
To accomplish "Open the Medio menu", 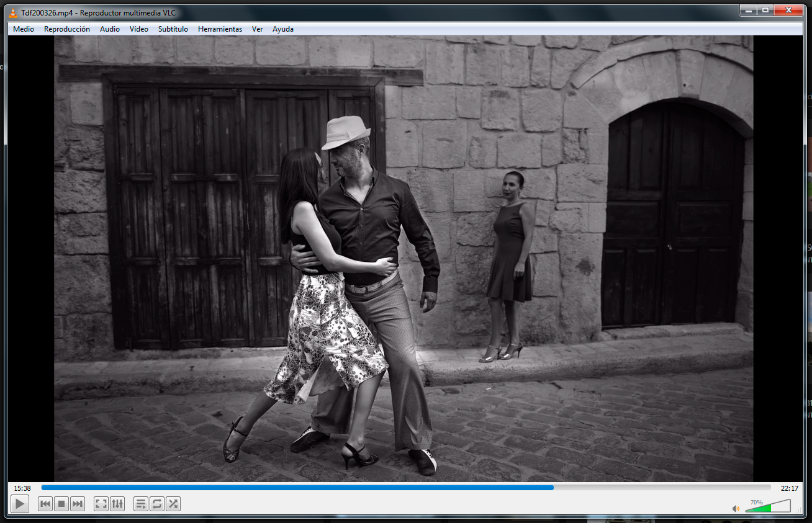I will pyautogui.click(x=24, y=29).
